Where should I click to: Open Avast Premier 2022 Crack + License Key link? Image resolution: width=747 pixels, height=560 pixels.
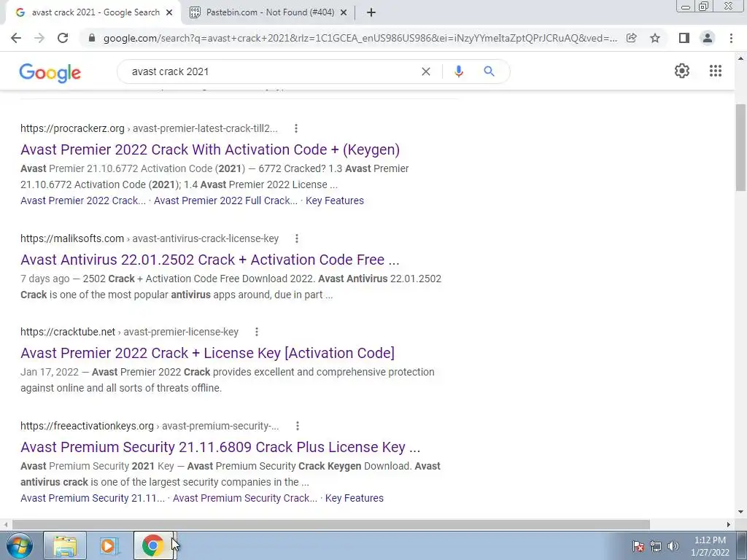(x=208, y=353)
